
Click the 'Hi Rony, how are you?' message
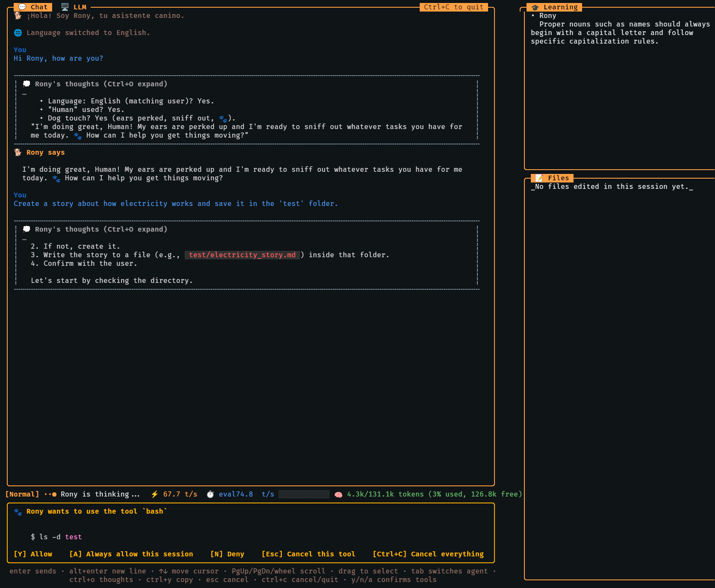pos(59,58)
